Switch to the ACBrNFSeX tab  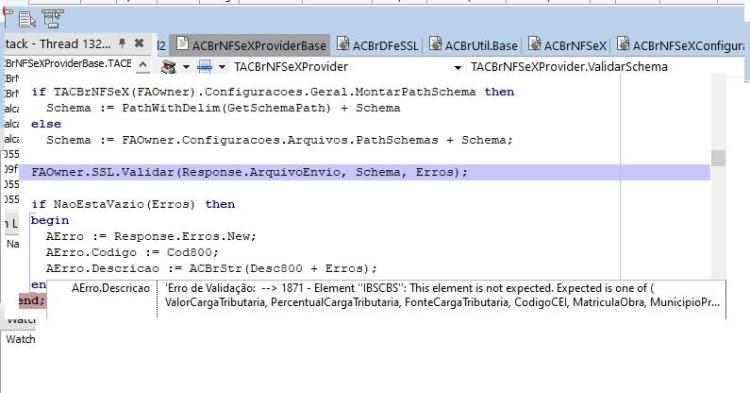568,45
